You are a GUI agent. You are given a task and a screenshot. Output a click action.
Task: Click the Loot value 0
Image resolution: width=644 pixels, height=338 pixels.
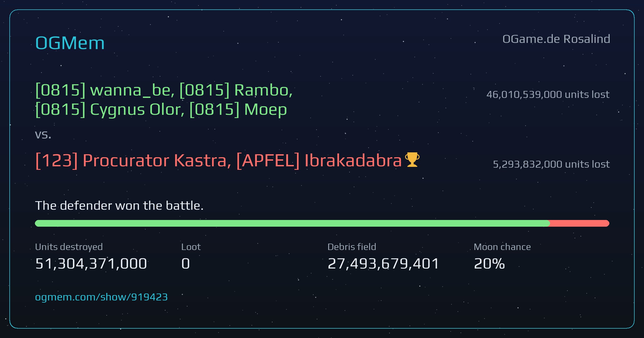(x=186, y=263)
